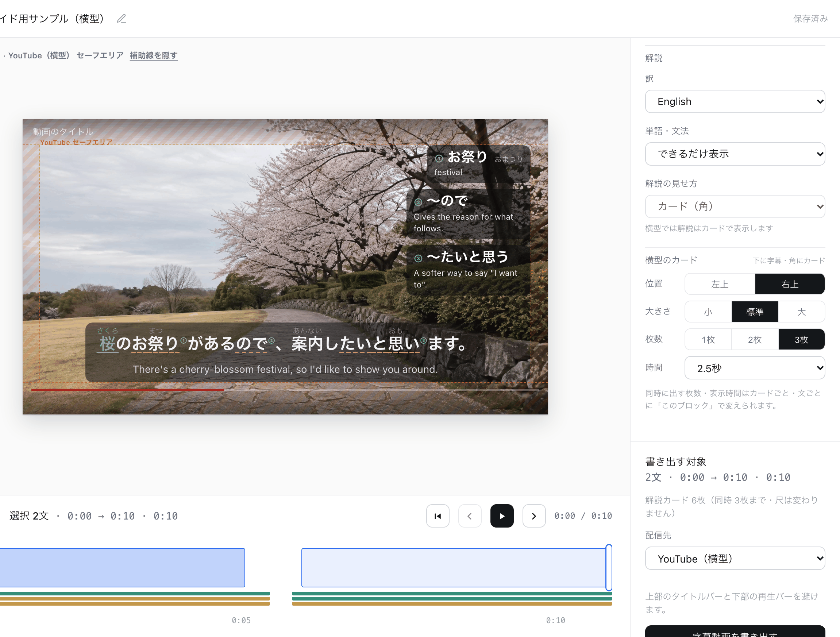The width and height of the screenshot is (840, 637).
Task: Choose card size 小
Action: [x=708, y=312]
